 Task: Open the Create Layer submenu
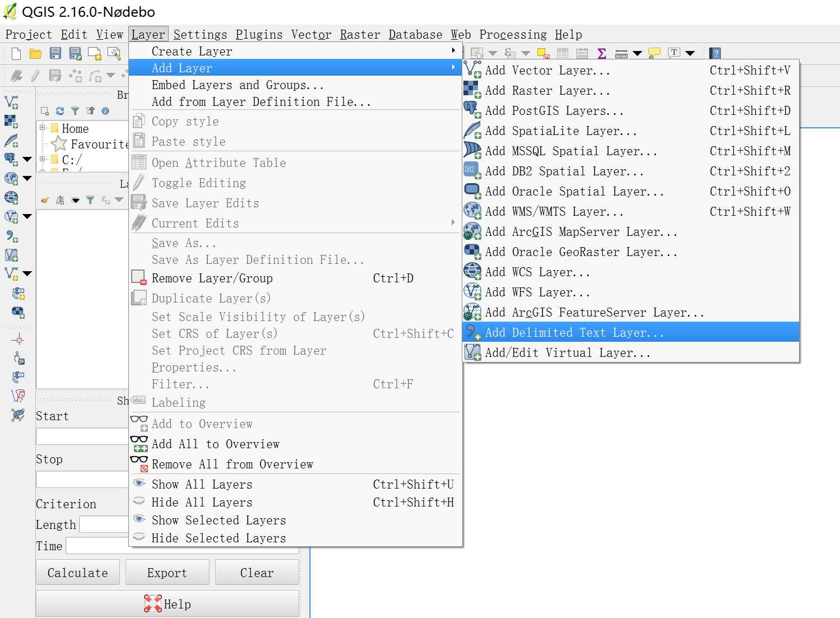(295, 51)
